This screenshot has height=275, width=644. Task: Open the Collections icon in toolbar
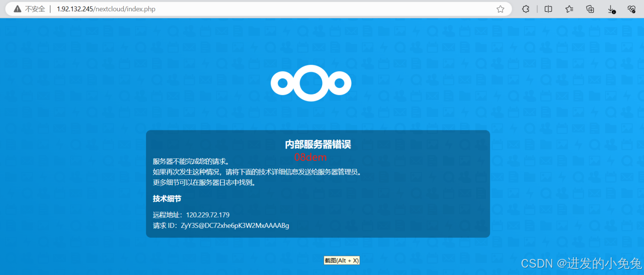point(590,9)
